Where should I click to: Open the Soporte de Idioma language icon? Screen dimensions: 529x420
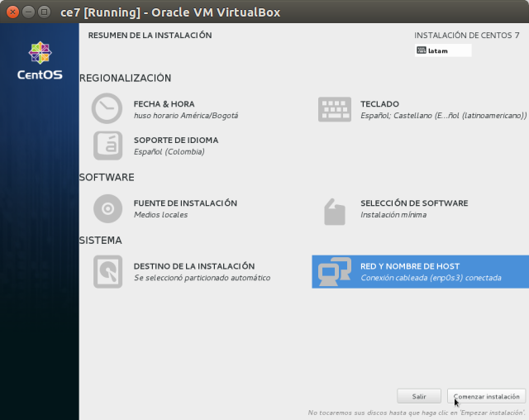tap(107, 146)
